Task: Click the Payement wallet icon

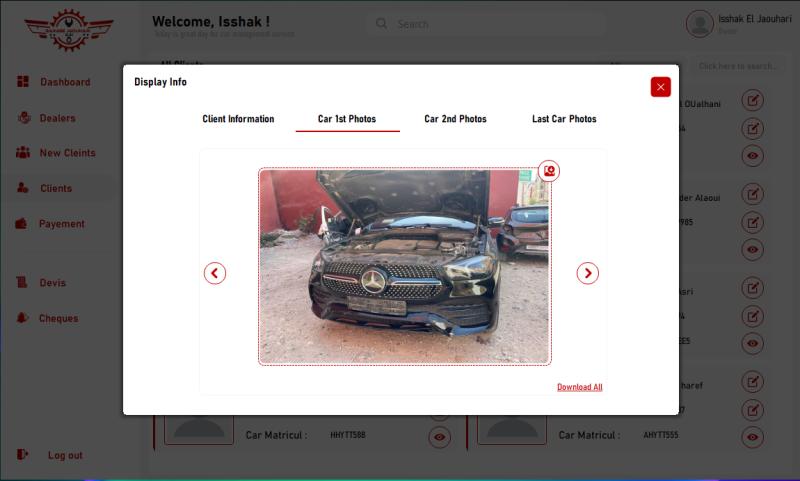Action: tap(21, 223)
